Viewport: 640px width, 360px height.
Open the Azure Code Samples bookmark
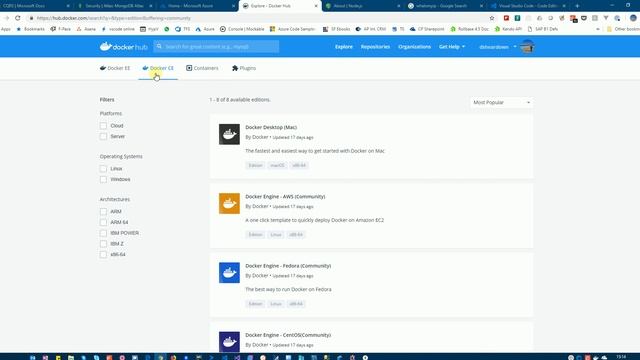tap(293, 29)
